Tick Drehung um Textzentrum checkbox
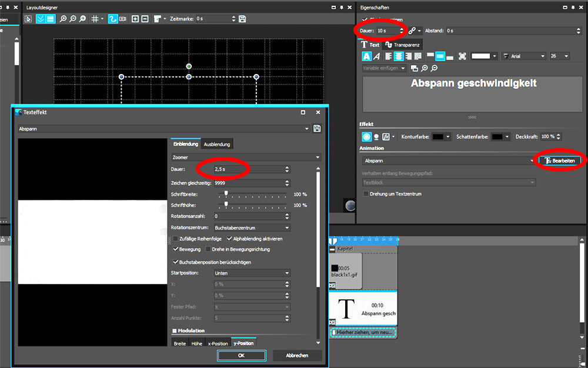The width and height of the screenshot is (588, 368). click(366, 193)
